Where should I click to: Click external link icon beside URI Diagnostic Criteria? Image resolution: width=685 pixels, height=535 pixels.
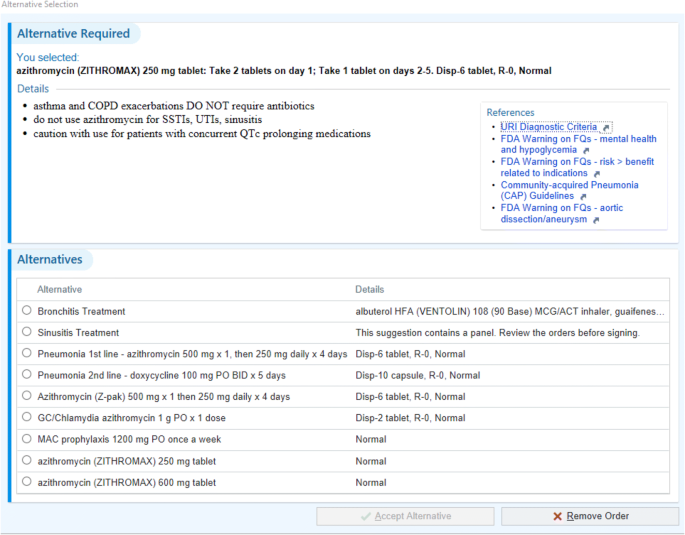coord(606,128)
